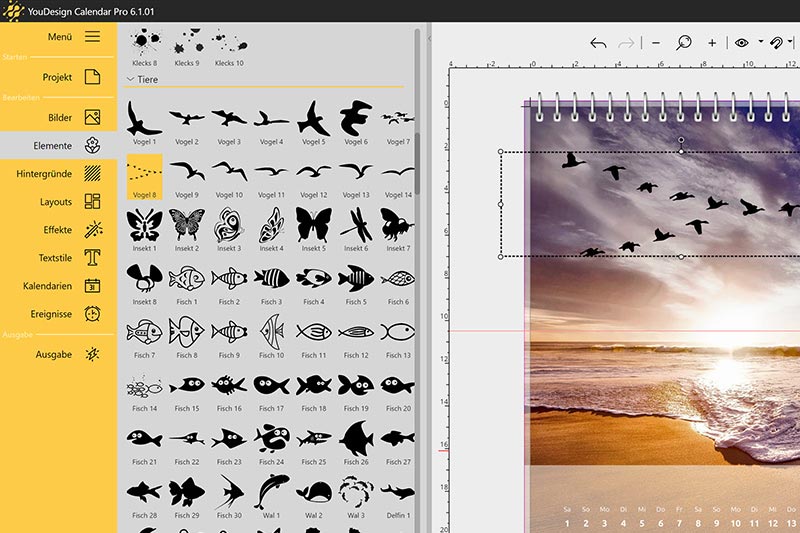800x533 pixels.
Task: Zoom in with the plus button
Action: [x=712, y=43]
